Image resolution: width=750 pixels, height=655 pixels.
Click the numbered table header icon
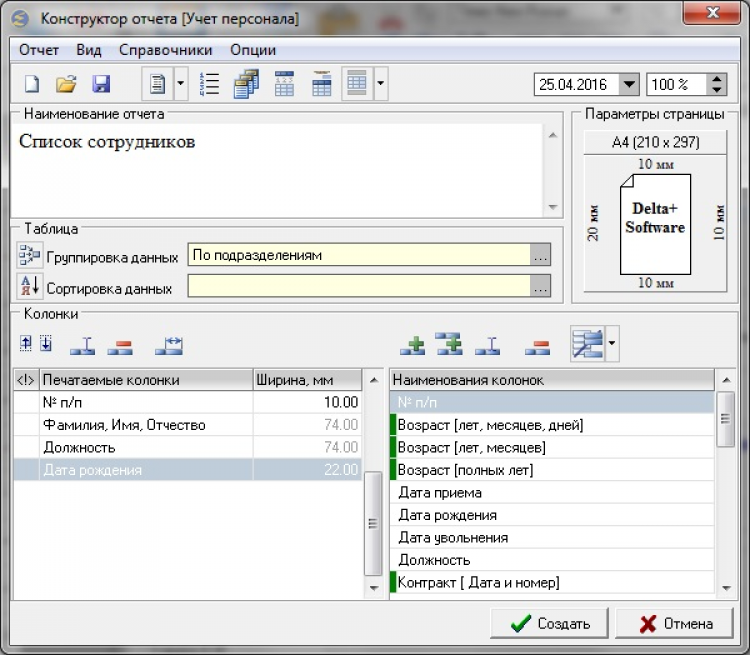coord(284,84)
